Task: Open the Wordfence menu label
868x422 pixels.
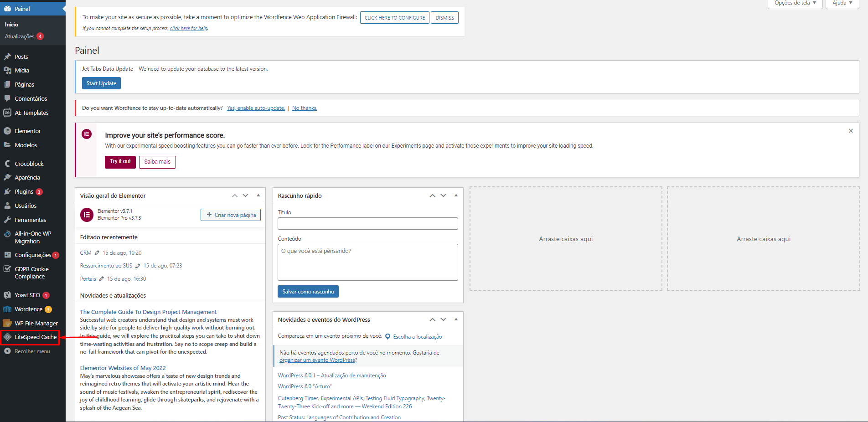Action: click(28, 309)
